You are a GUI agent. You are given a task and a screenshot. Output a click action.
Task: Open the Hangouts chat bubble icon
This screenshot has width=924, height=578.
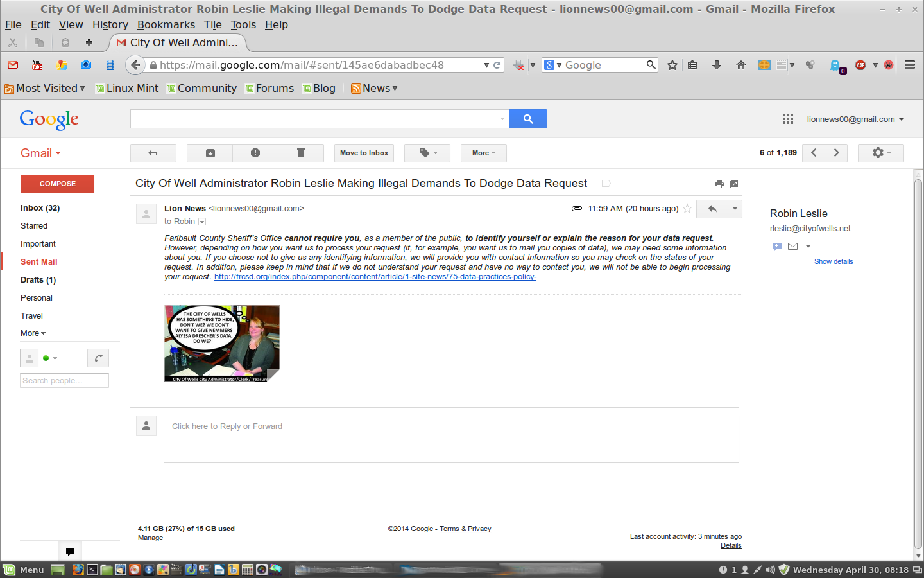click(x=70, y=551)
